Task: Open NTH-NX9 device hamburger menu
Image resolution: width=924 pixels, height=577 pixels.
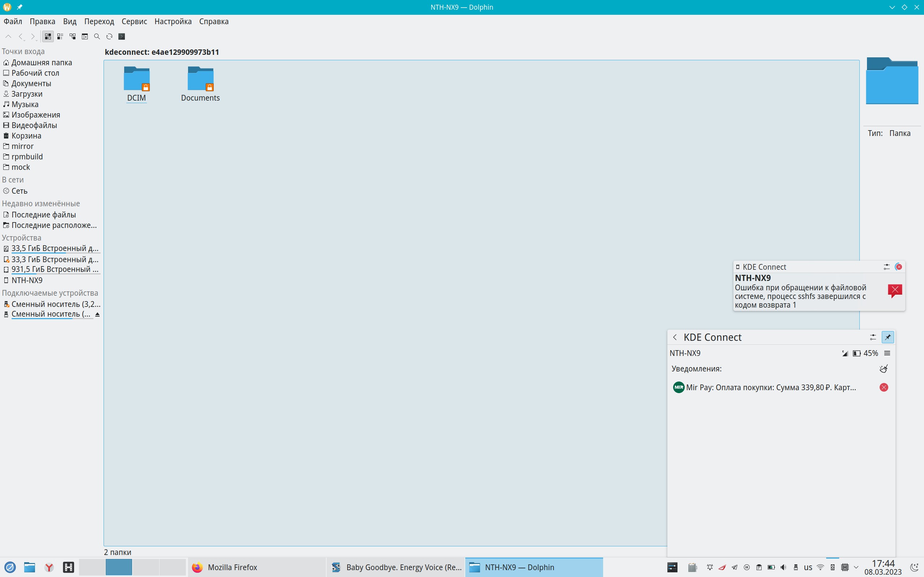Action: [887, 353]
